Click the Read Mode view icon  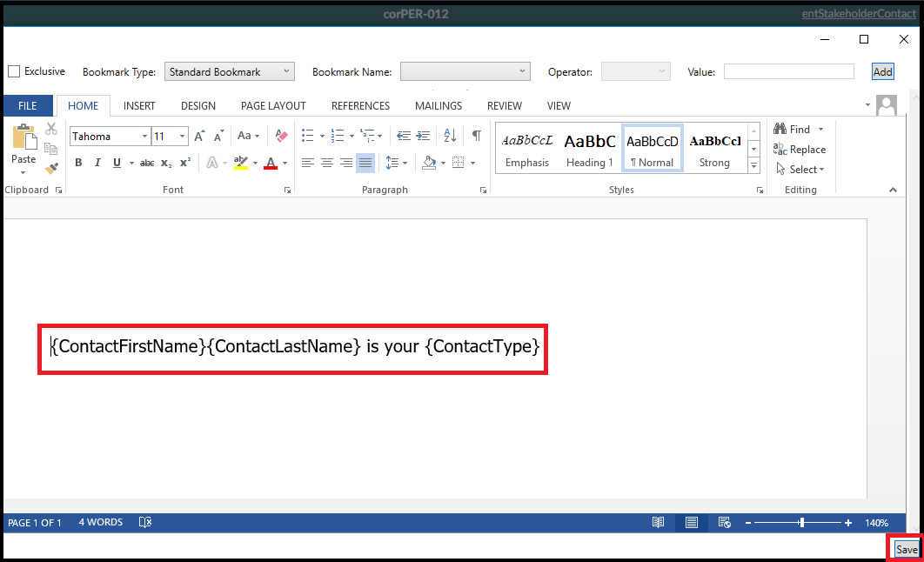[x=659, y=523]
